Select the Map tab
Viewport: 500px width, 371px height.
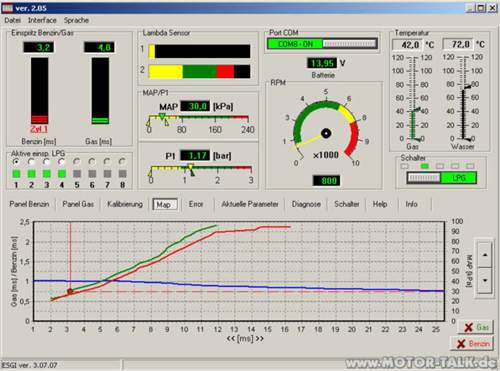[x=165, y=204]
